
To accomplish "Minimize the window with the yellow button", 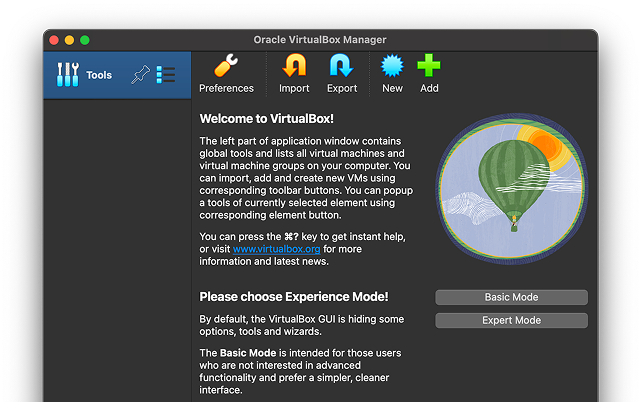I will (x=69, y=40).
